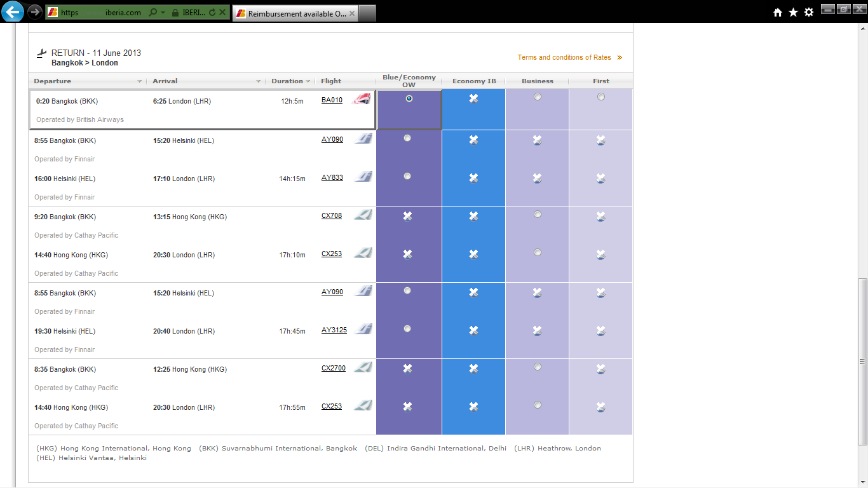This screenshot has height=488, width=868.
Task: Open the BA010 flight details link
Action: 332,100
